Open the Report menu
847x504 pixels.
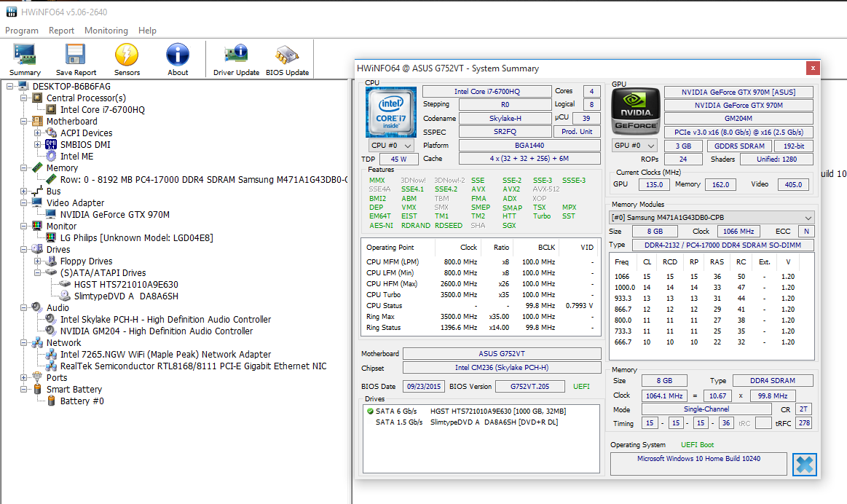tap(62, 31)
